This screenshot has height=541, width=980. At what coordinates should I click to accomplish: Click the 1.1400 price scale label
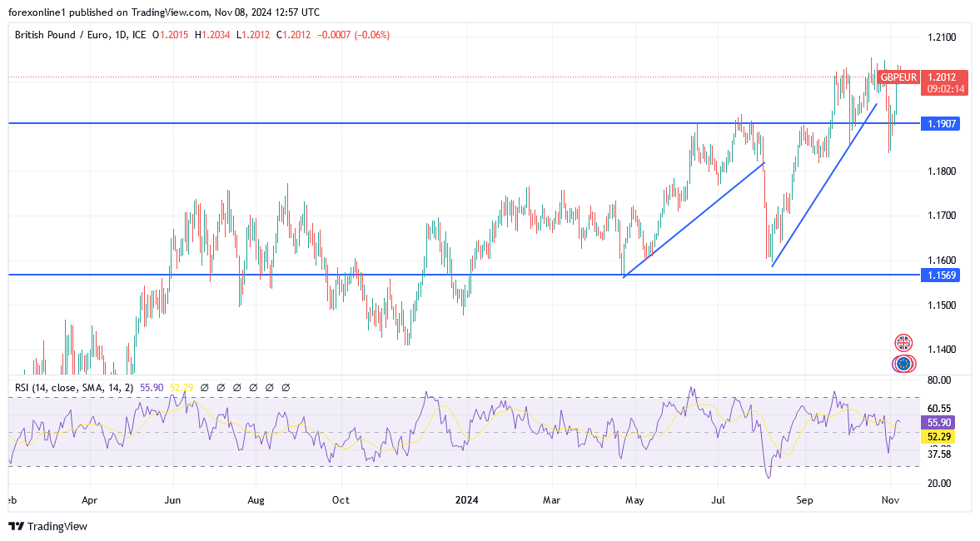942,350
